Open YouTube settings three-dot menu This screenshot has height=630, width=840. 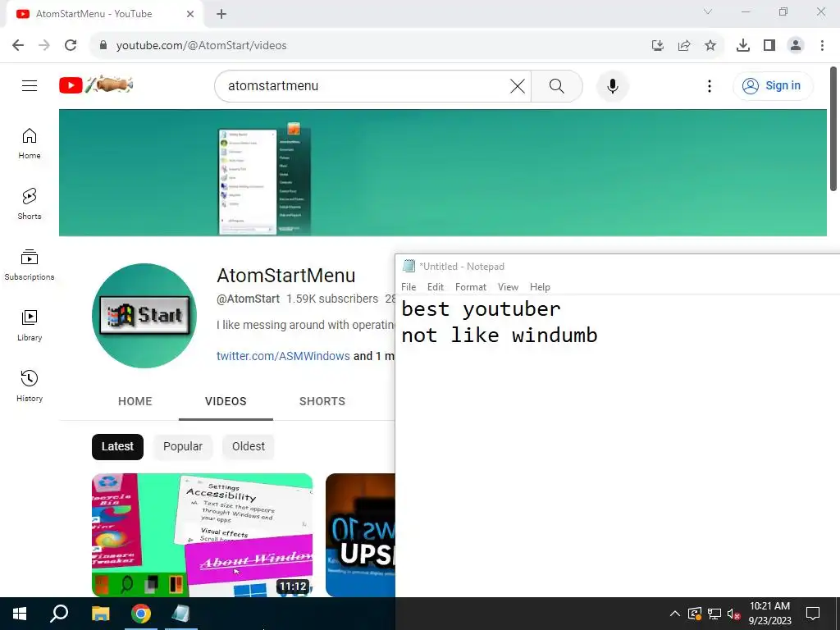pyautogui.click(x=710, y=85)
